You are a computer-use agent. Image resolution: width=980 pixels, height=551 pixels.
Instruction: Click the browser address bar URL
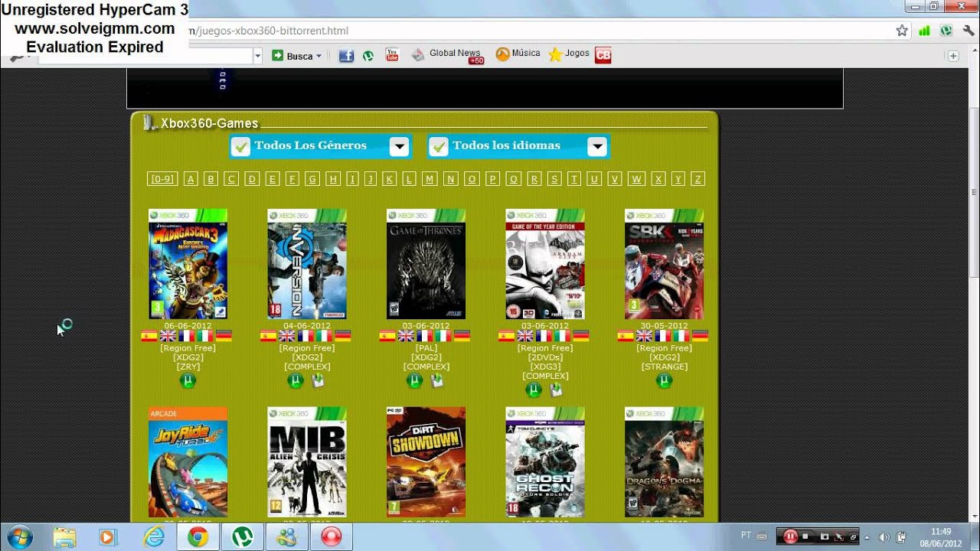click(272, 31)
